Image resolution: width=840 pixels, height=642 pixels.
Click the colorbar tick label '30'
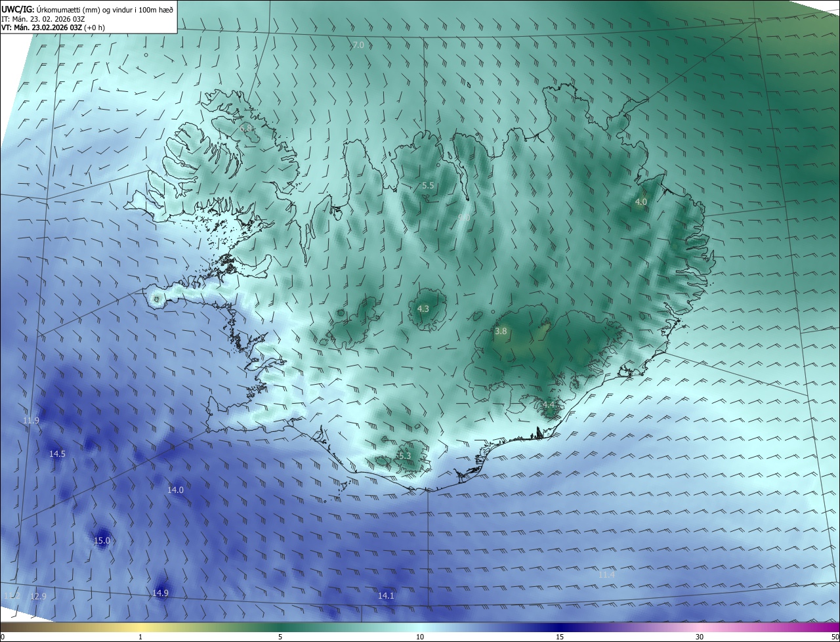[700, 637]
